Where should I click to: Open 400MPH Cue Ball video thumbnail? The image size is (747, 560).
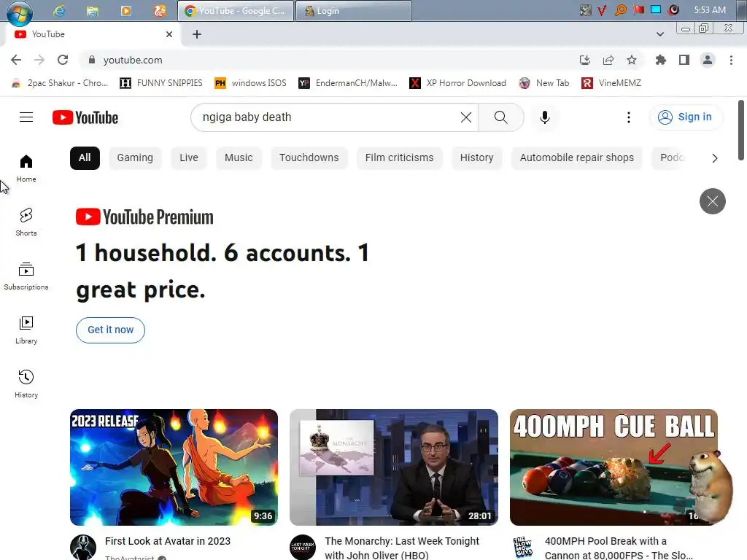pos(614,467)
